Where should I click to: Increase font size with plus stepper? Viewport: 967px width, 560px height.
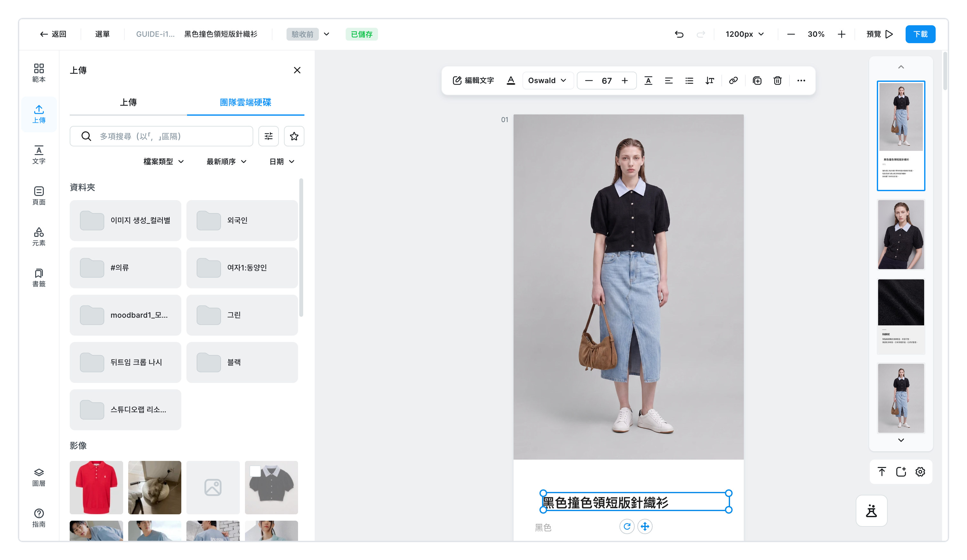tap(625, 81)
